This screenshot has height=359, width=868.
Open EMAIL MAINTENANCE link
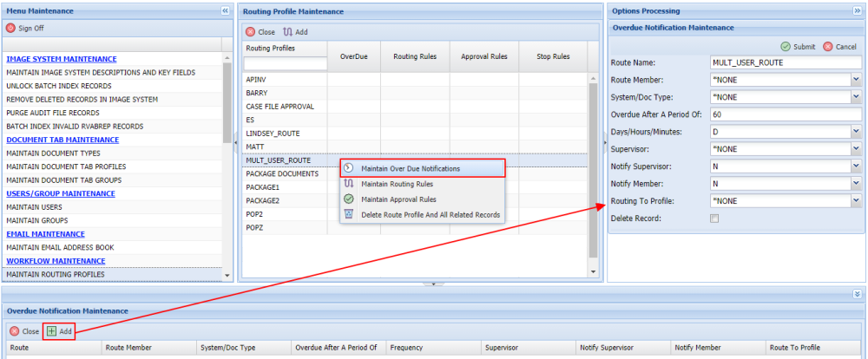pyautogui.click(x=45, y=234)
